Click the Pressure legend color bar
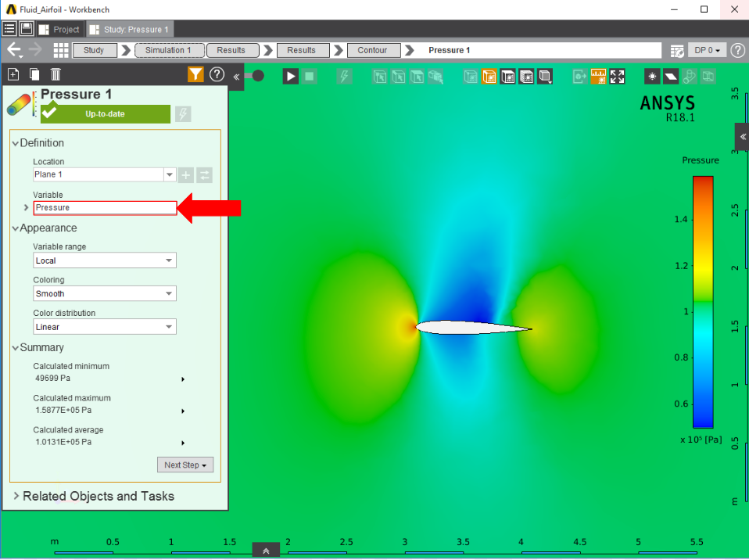 tap(703, 301)
